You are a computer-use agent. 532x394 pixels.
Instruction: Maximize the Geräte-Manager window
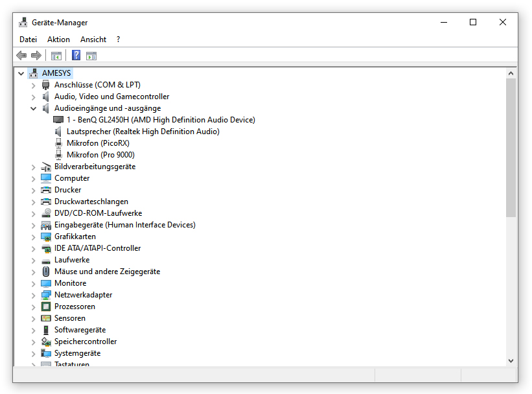click(x=473, y=23)
